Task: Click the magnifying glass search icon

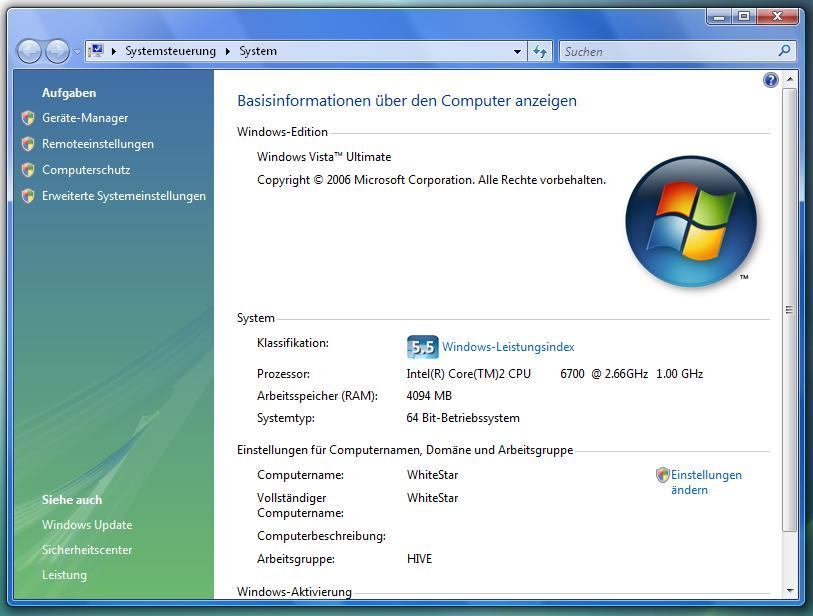Action: tap(784, 50)
